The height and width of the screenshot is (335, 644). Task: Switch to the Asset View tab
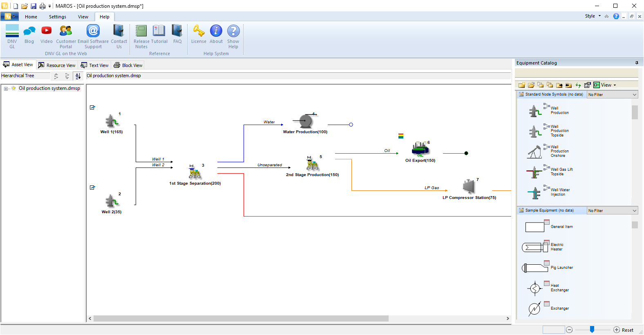[18, 65]
